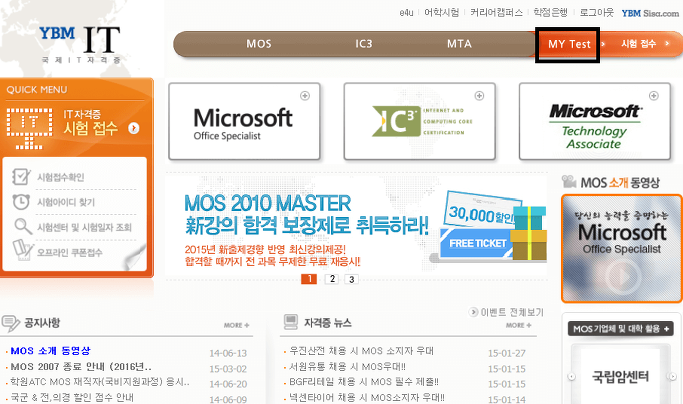
Task: Click MORE+ for 공지사항
Action: click(x=237, y=325)
